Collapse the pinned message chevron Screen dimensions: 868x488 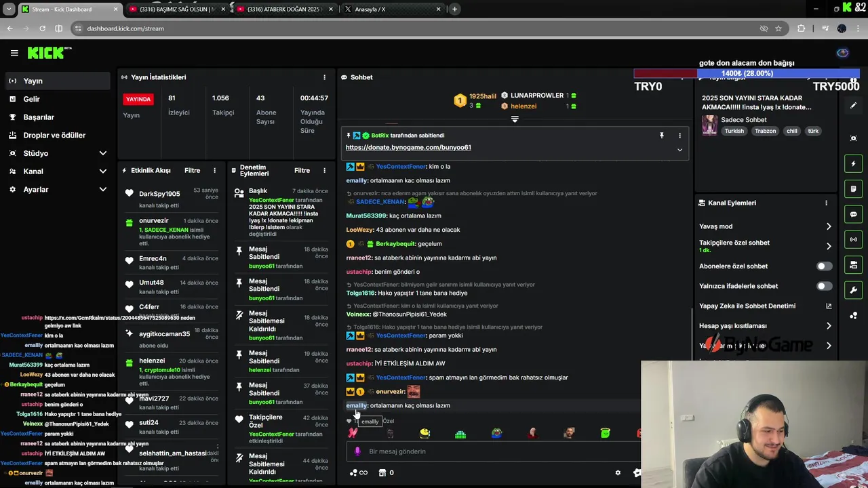click(679, 150)
